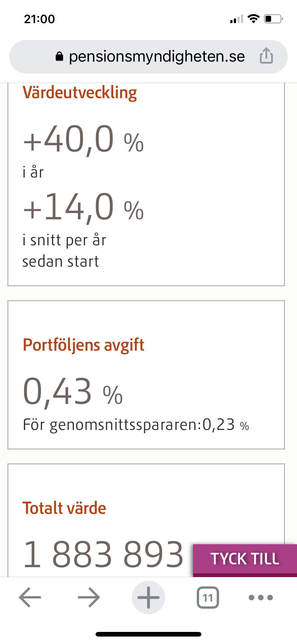Select the 0,43 % fee figure
The width and height of the screenshot is (297, 644).
tap(73, 392)
